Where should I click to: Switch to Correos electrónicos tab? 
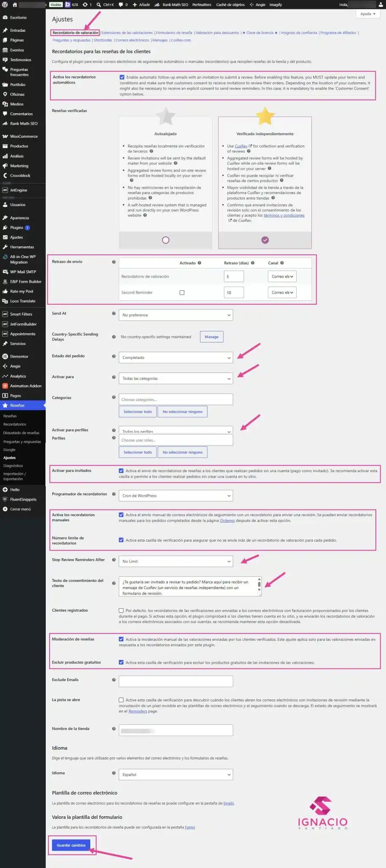point(132,40)
